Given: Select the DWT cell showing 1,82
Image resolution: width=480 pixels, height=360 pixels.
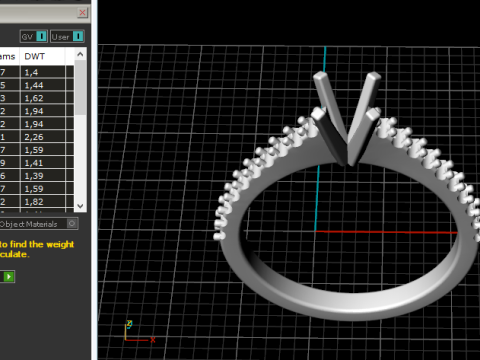Looking at the screenshot, I should click(x=43, y=201).
